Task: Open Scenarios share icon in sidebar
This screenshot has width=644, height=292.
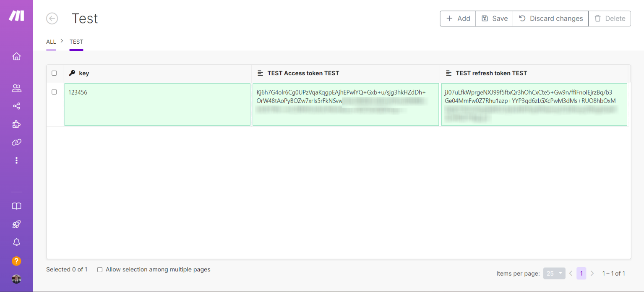Action: tap(16, 106)
